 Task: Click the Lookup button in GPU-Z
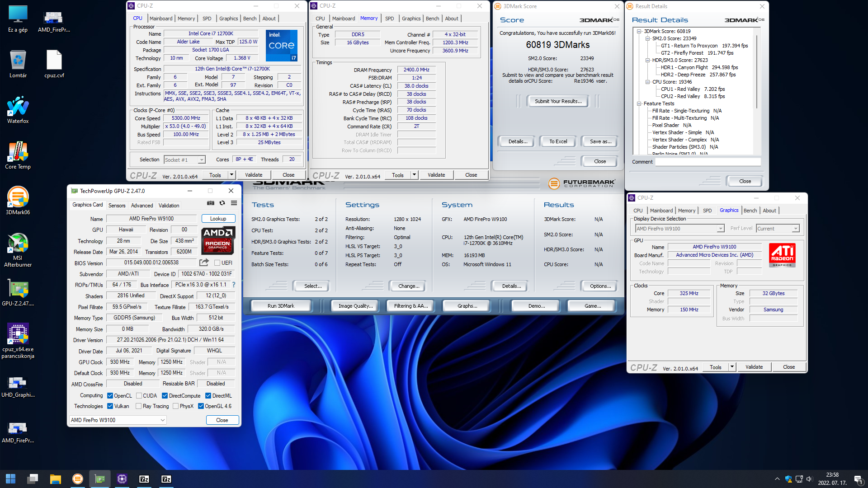tap(218, 219)
